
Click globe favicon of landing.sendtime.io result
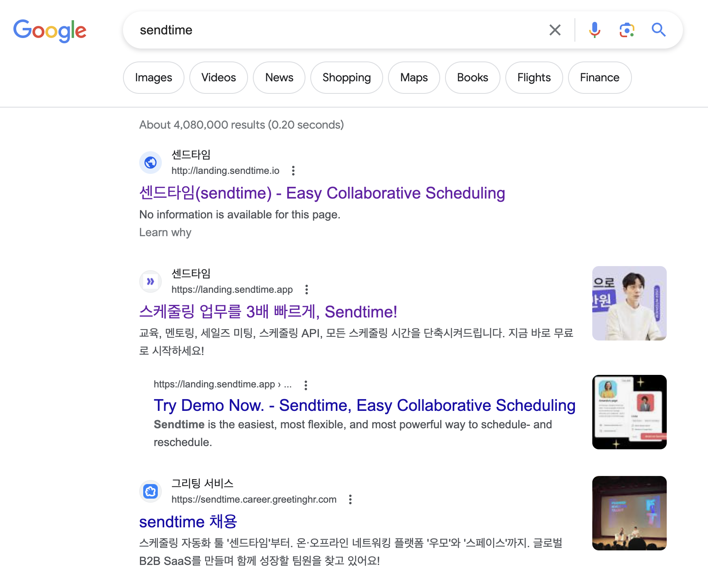[151, 163]
